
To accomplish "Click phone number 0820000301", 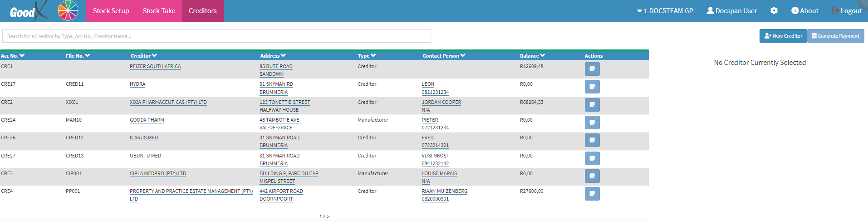I will [x=435, y=199].
